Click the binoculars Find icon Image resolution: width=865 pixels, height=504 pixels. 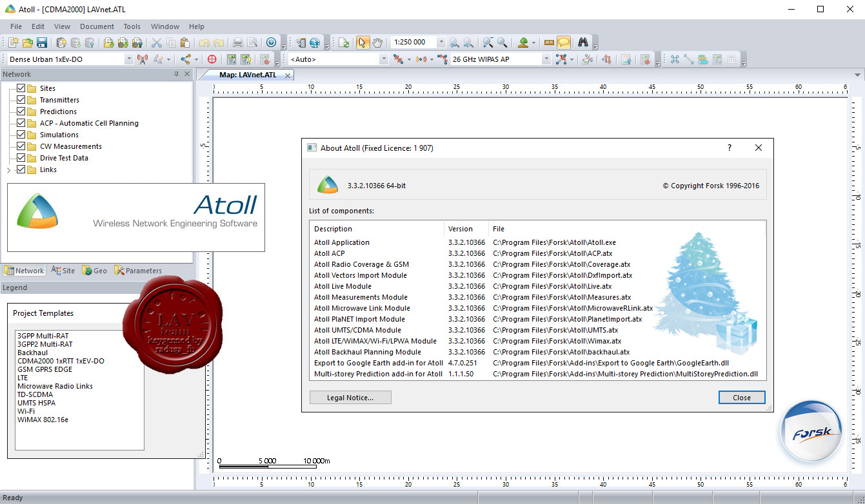pyautogui.click(x=582, y=43)
